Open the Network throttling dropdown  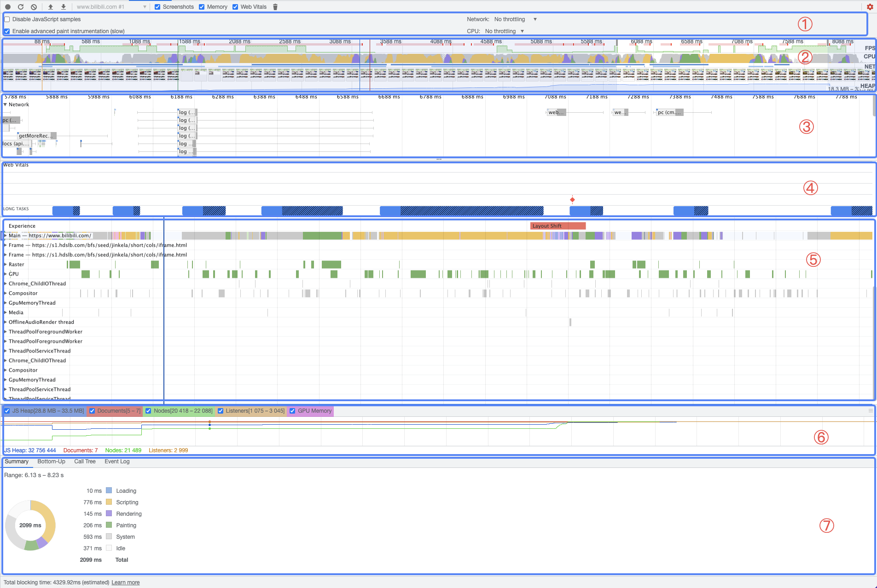tap(515, 19)
